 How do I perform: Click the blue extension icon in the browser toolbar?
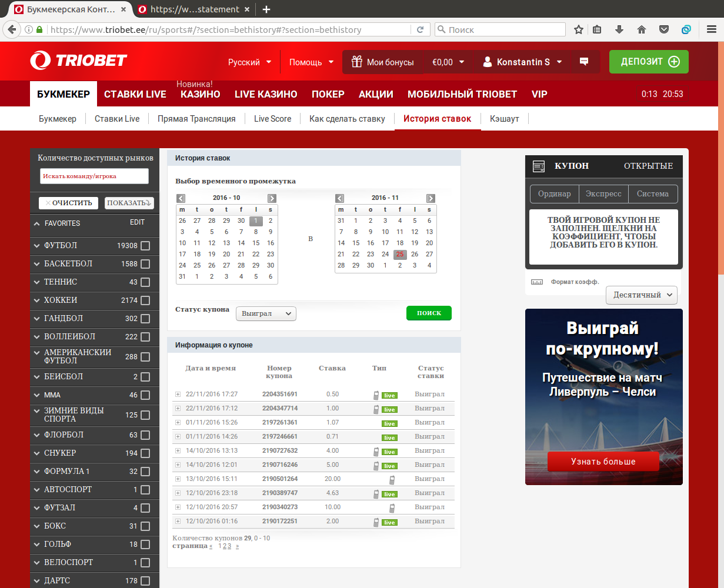(686, 29)
